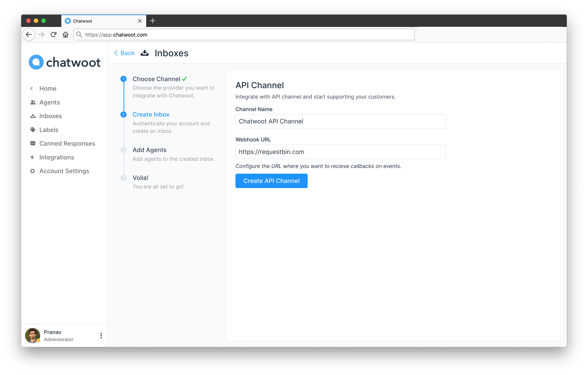
Task: Click the Agents people icon
Action: [33, 102]
